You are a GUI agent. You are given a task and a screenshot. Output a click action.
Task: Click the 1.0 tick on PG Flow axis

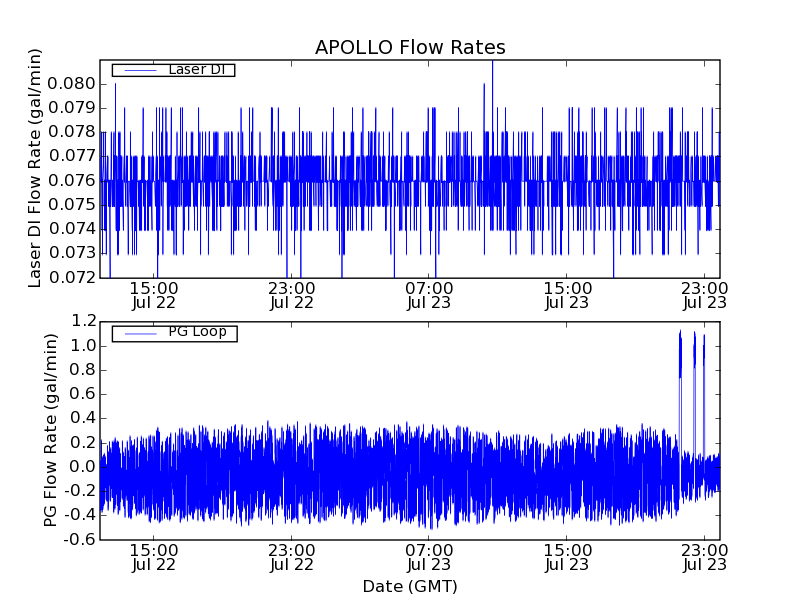[x=84, y=346]
